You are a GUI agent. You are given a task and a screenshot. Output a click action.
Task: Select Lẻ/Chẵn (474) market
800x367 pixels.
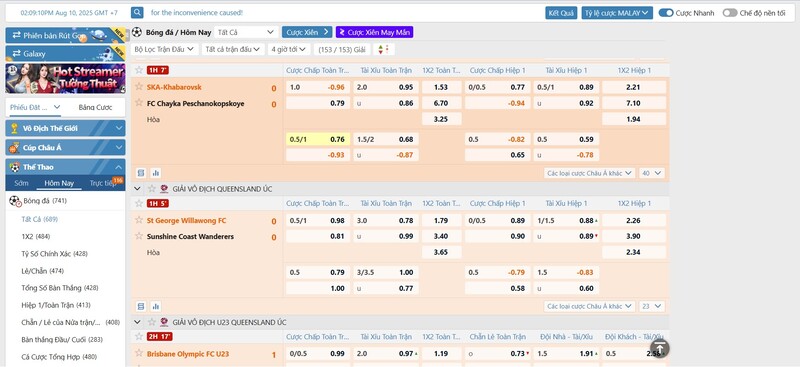click(x=42, y=271)
